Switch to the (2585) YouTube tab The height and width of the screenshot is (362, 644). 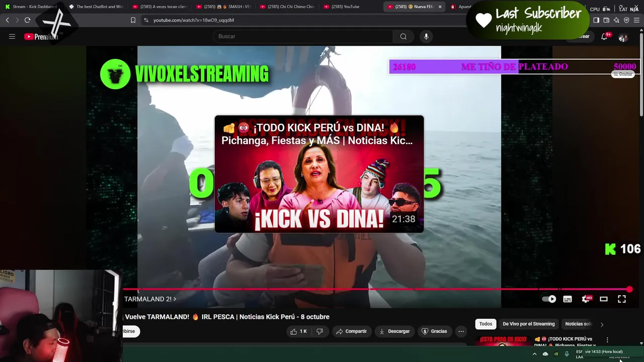pyautogui.click(x=352, y=7)
